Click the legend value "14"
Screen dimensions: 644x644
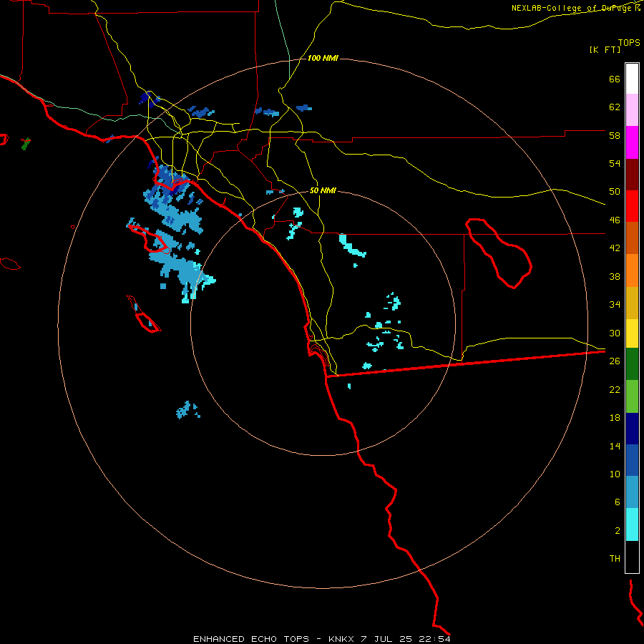point(615,446)
